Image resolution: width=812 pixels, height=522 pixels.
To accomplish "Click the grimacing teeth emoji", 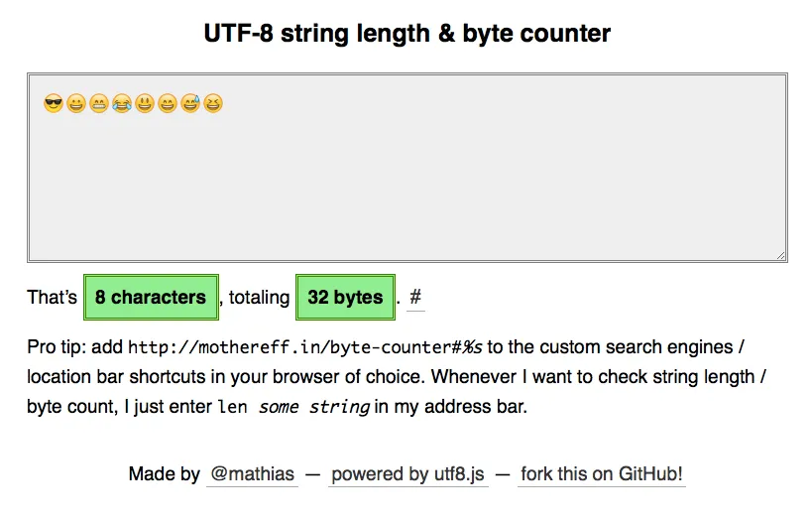I will tap(99, 103).
